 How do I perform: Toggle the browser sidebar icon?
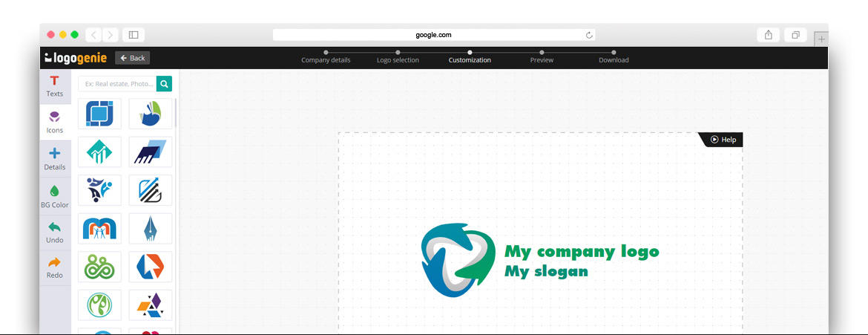coord(134,35)
